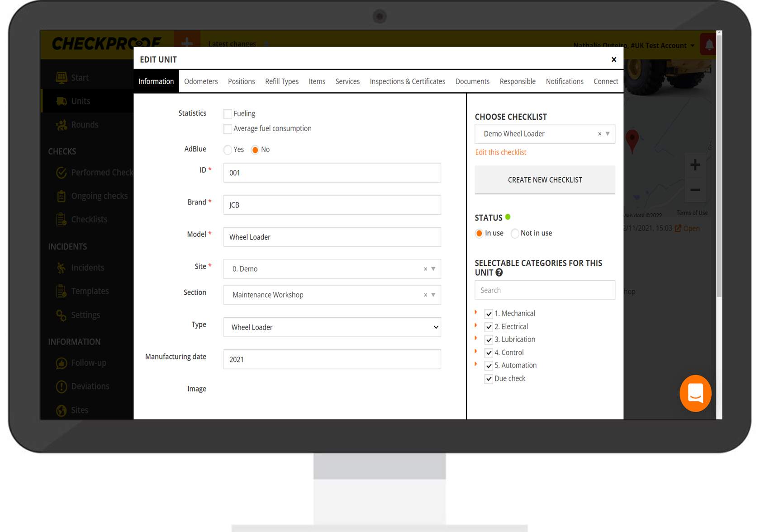Screen dimensions: 760x532
Task: Expand the 1. Mechanical category tree
Action: click(x=476, y=312)
